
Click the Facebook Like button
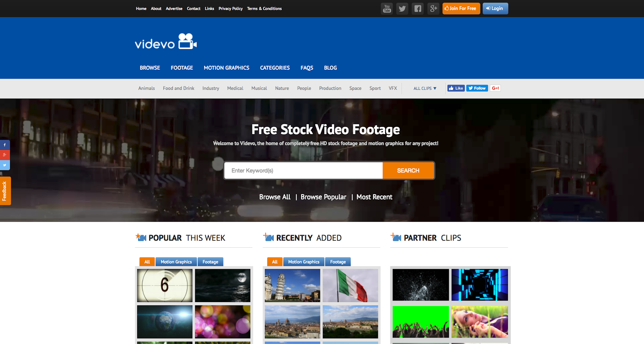pyautogui.click(x=456, y=88)
